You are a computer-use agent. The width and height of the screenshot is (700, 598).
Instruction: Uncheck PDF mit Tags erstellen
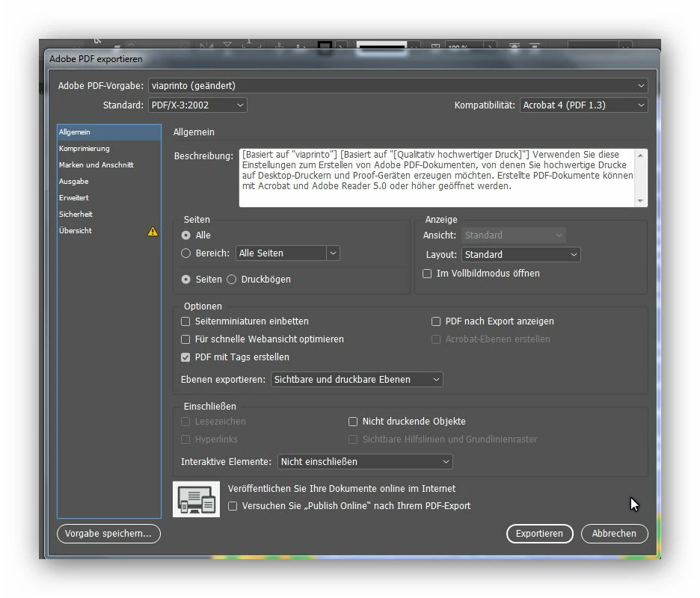pos(185,357)
